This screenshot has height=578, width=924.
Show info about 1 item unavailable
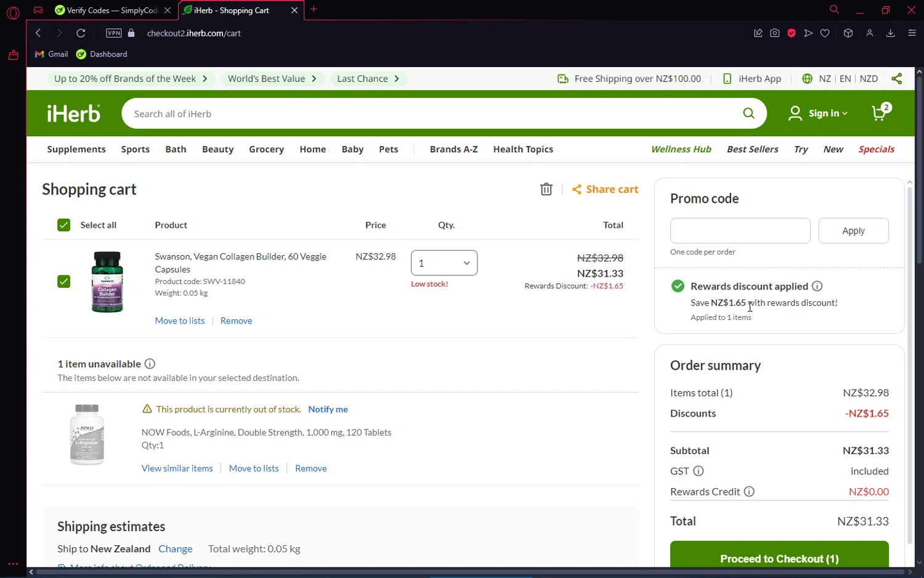pos(150,364)
